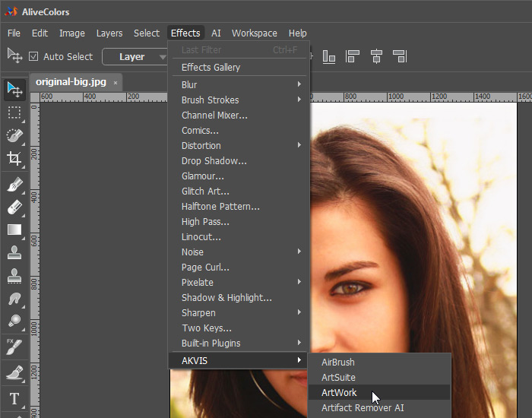532x418 pixels.
Task: Select the Rectangular Selection tool
Action: 14,113
